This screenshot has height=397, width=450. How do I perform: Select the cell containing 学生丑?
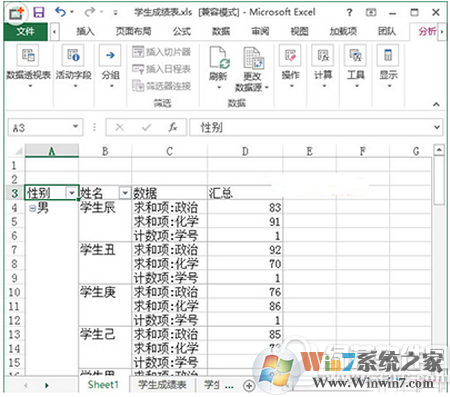click(x=105, y=250)
